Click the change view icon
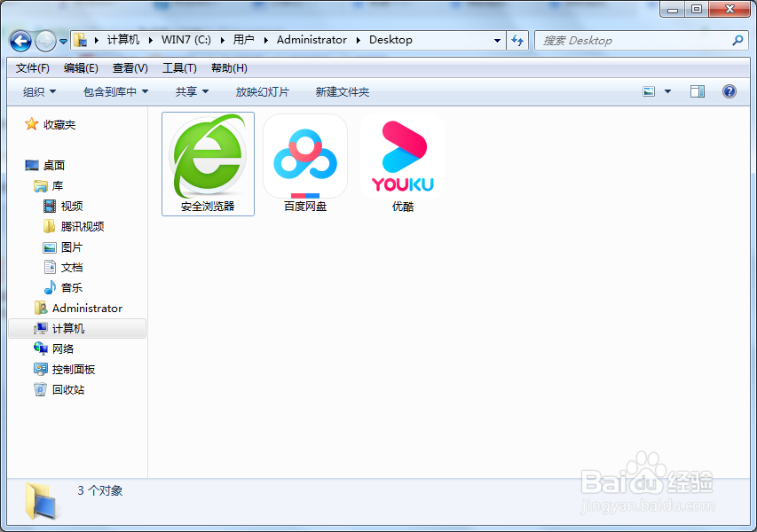The height and width of the screenshot is (532, 757). coord(649,91)
